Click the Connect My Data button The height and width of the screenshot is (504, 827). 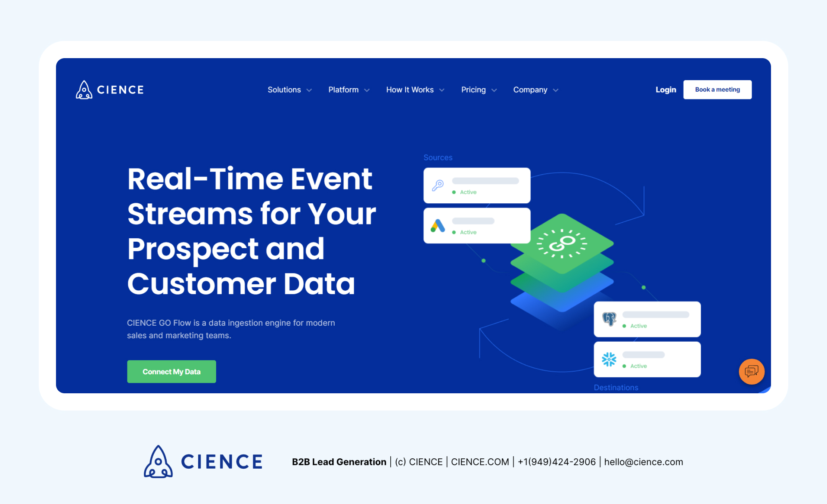(172, 372)
